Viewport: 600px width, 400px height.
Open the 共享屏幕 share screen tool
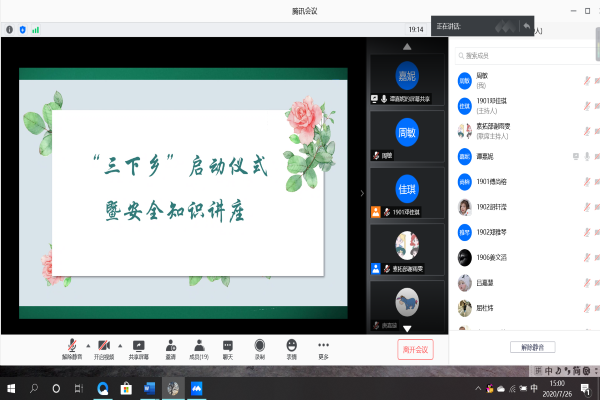[139, 346]
